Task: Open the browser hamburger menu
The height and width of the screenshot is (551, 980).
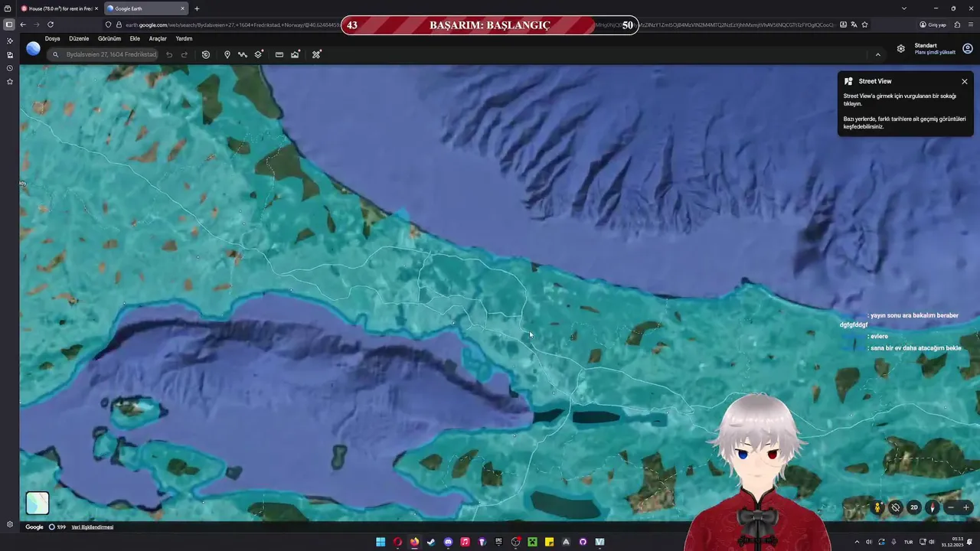Action: pyautogui.click(x=970, y=24)
